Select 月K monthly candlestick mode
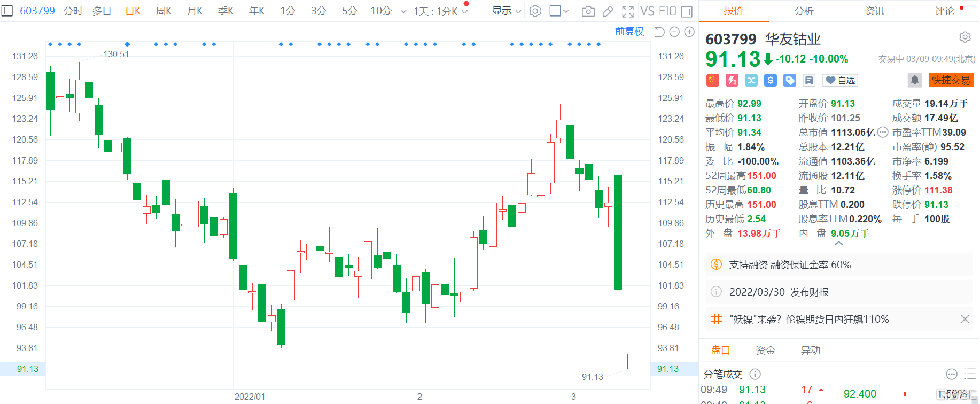Screen dimensions: 980x404 tap(195, 11)
